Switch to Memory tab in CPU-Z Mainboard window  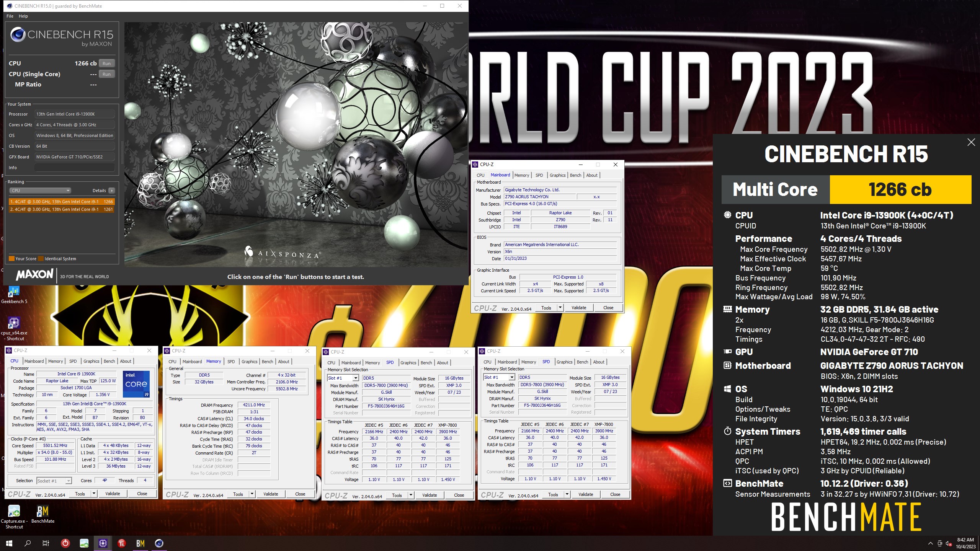[522, 175]
